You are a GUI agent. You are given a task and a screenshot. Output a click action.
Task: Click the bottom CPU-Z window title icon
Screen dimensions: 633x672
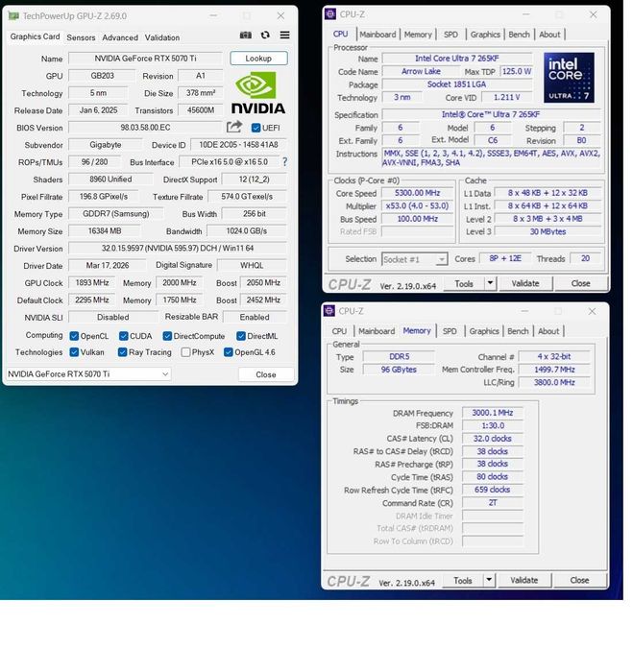coord(329,311)
